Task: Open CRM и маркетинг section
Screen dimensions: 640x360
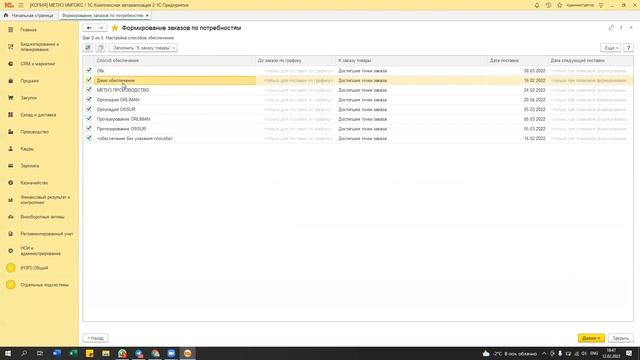Action: coord(38,64)
